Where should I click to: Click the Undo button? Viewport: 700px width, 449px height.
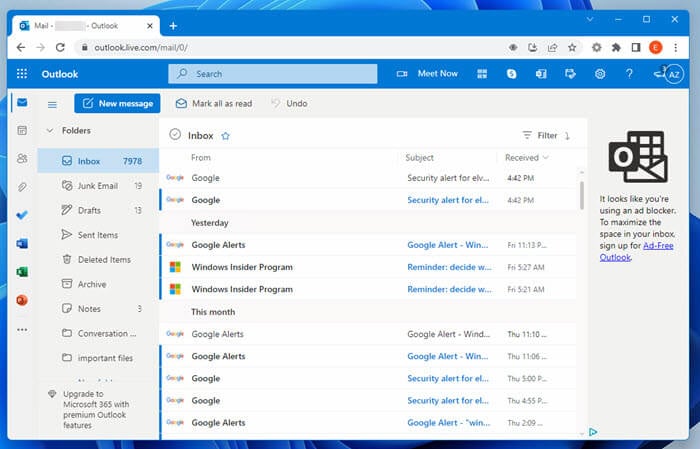point(289,104)
